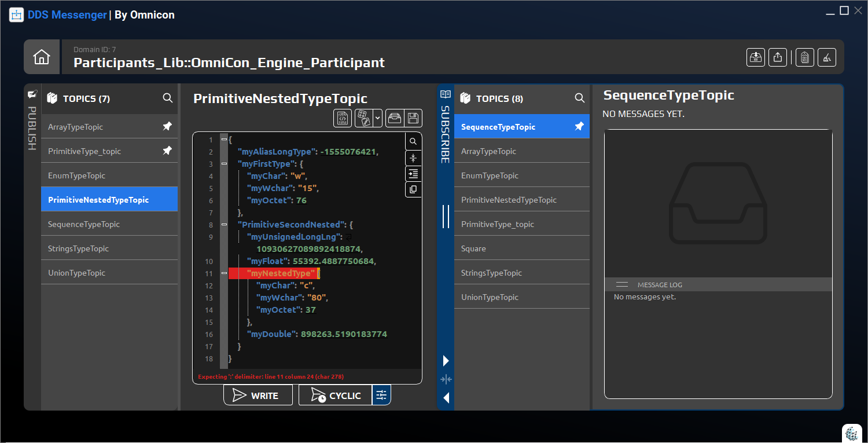Image resolution: width=868 pixels, height=443 pixels.
Task: Unpin the ArrayTypeTopic in the publish list
Action: pyautogui.click(x=167, y=126)
